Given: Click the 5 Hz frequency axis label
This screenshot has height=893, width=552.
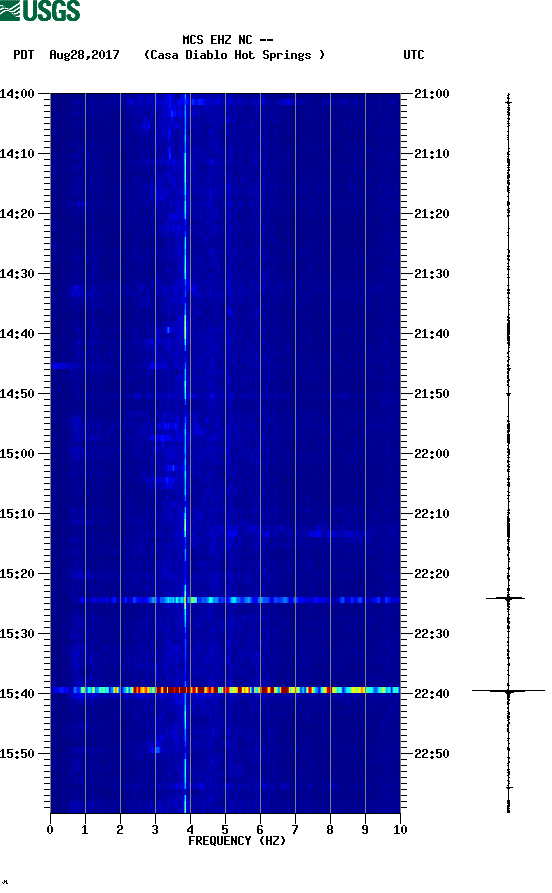Looking at the screenshot, I should click(225, 829).
